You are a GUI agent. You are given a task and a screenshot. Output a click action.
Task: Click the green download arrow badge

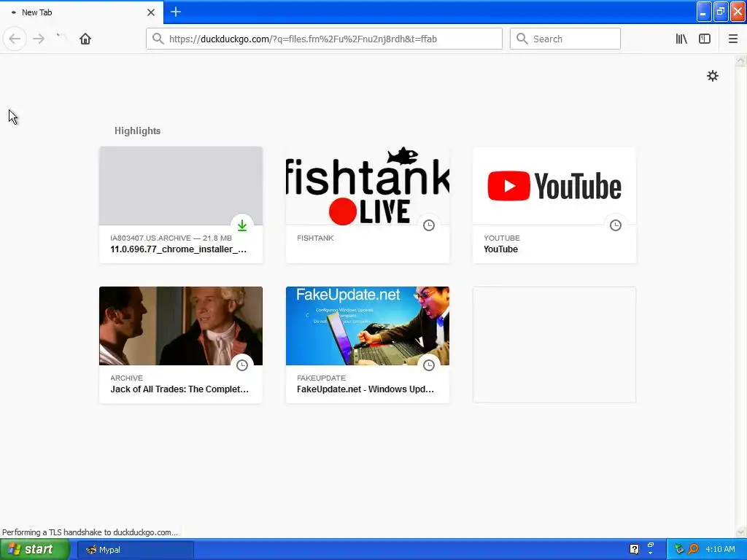242,225
